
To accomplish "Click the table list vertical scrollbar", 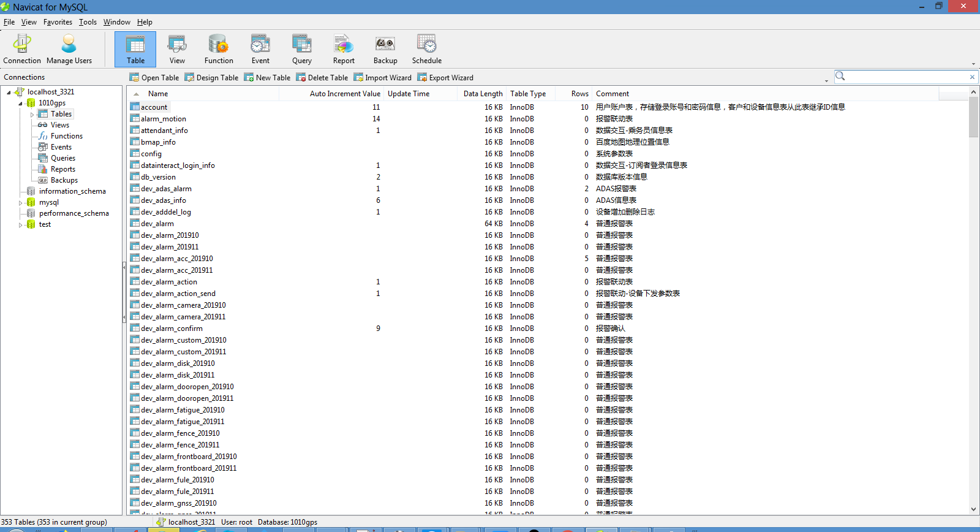I will 973,117.
